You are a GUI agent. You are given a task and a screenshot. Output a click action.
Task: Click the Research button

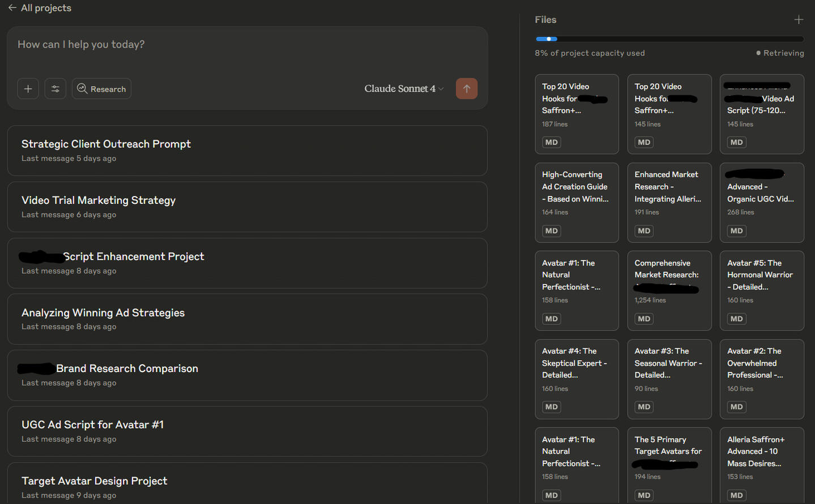pyautogui.click(x=101, y=89)
